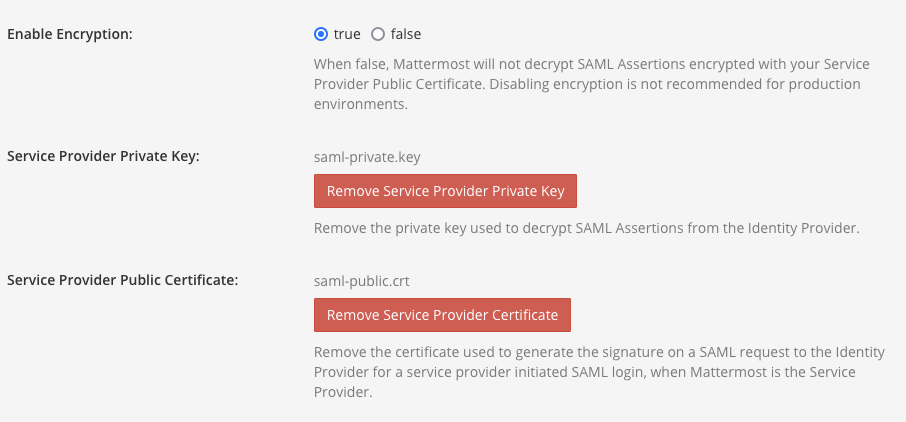The image size is (906, 422).
Task: Click the help text about decrypting SAML Assertions
Action: 590,84
